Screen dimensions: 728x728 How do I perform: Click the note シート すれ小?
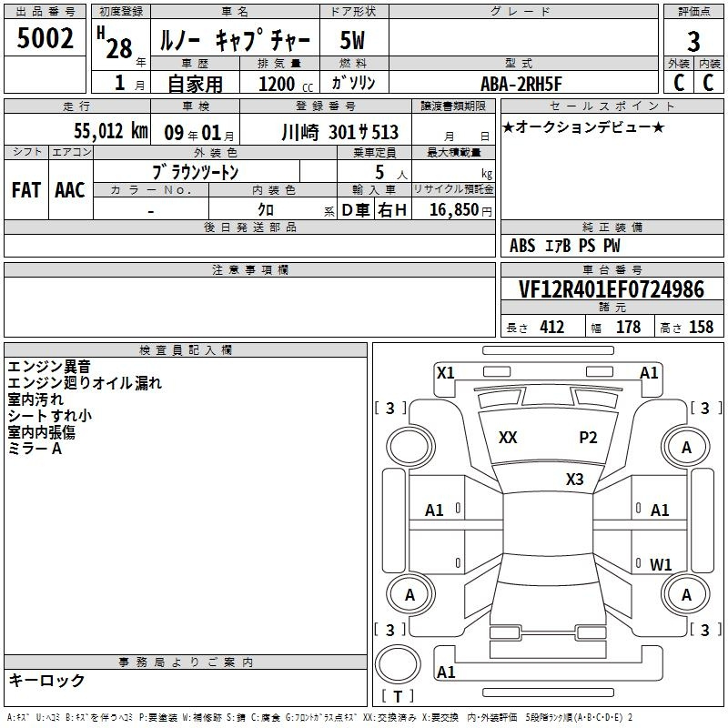click(50, 416)
